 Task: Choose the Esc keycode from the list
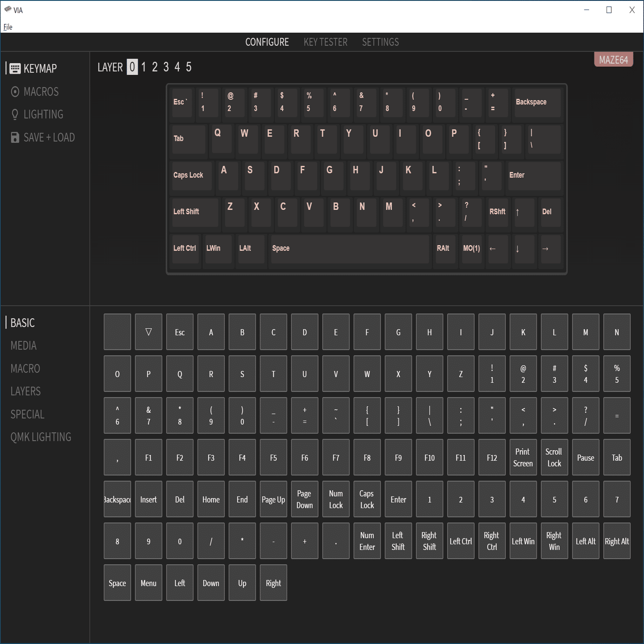(180, 332)
